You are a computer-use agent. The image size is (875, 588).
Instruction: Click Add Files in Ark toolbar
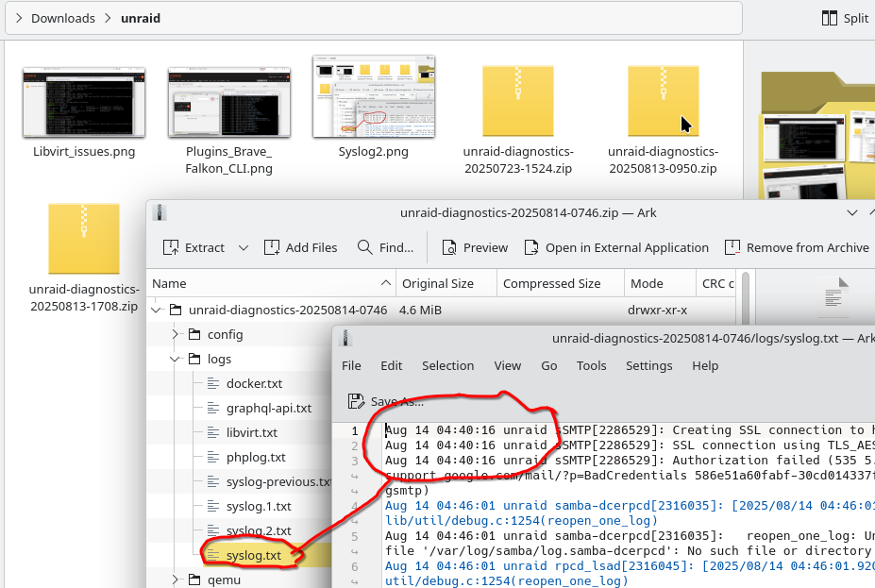(300, 247)
